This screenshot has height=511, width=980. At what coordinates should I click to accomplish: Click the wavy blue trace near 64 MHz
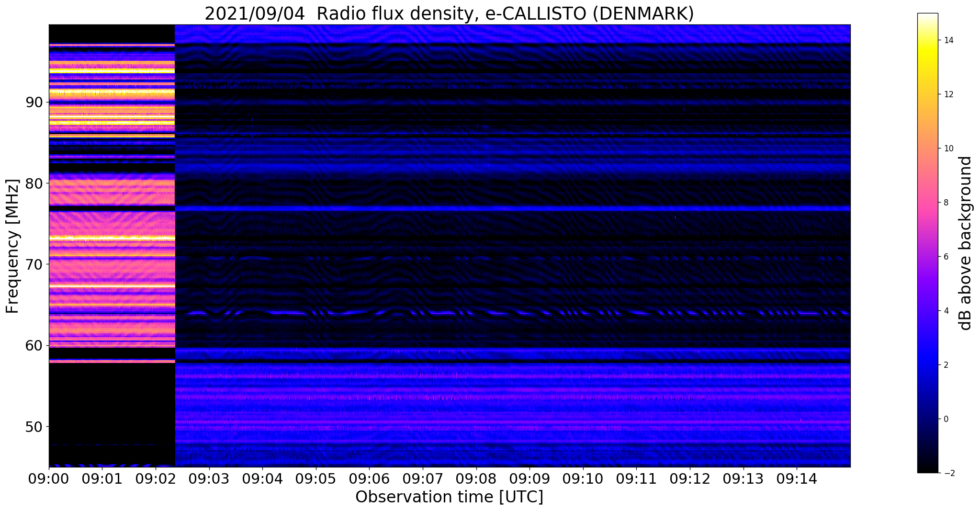click(513, 313)
